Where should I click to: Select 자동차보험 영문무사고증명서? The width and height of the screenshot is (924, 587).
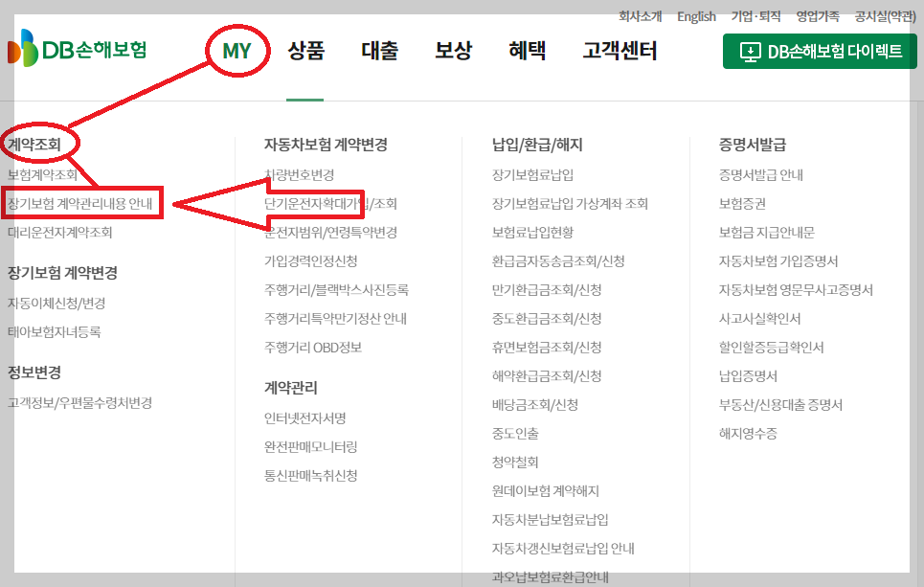796,290
